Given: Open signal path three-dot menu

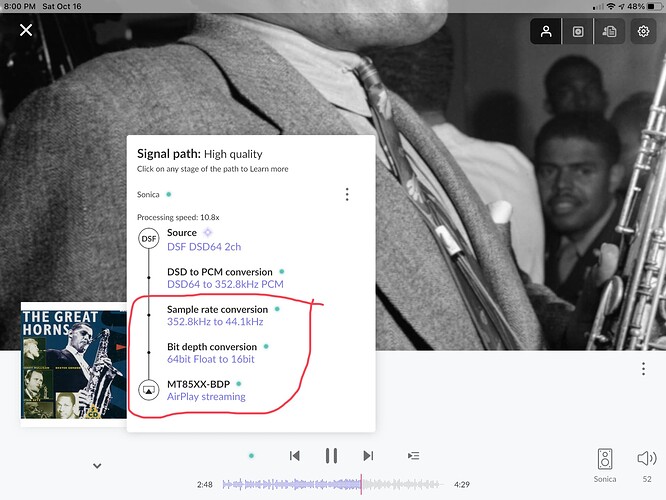Looking at the screenshot, I should (347, 195).
